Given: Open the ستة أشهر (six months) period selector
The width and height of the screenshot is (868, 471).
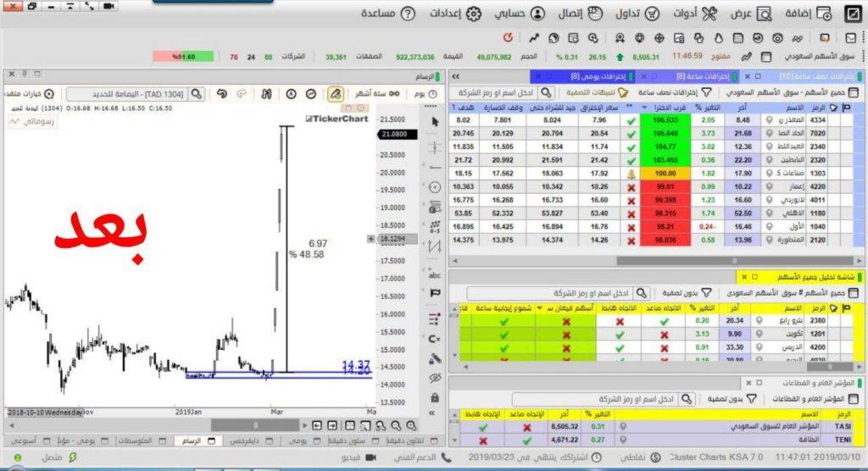Looking at the screenshot, I should 377,94.
